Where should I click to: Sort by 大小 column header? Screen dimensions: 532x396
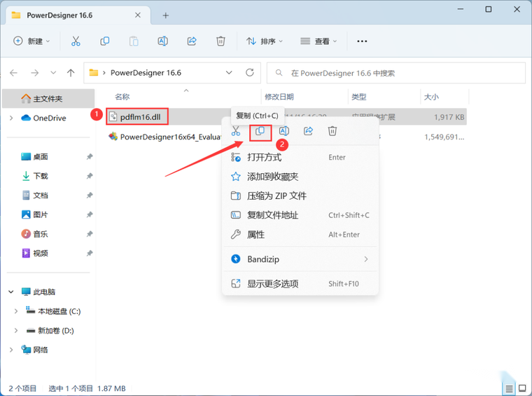pos(431,97)
